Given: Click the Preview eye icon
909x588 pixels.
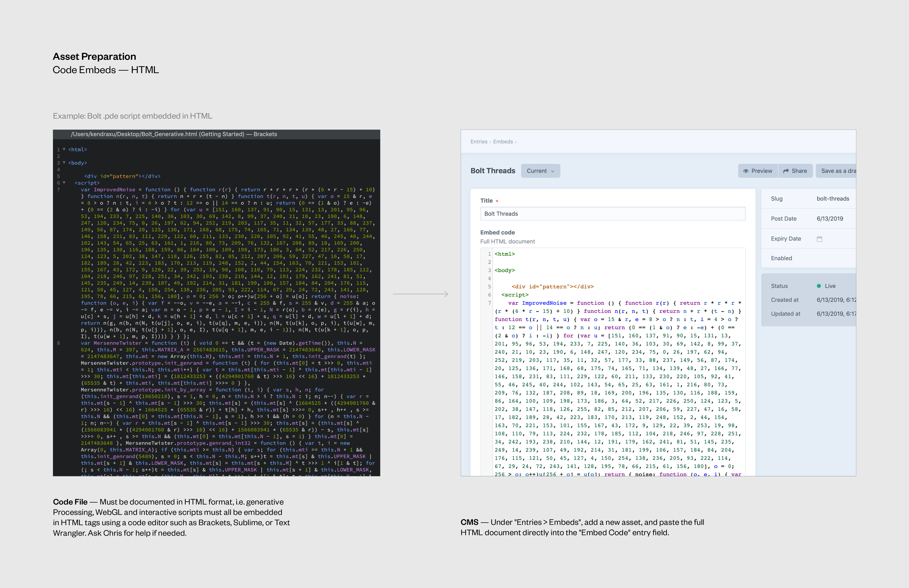Looking at the screenshot, I should coord(746,171).
